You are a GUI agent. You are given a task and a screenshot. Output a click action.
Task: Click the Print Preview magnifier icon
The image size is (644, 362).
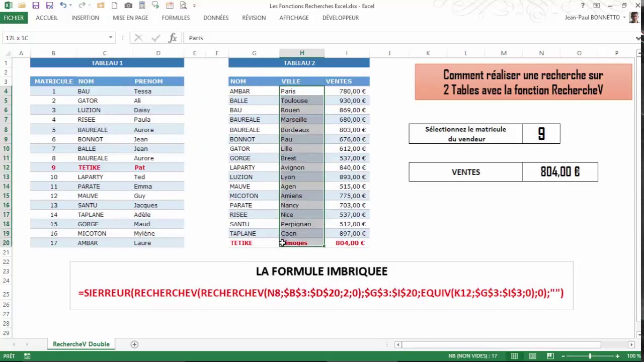[183, 6]
